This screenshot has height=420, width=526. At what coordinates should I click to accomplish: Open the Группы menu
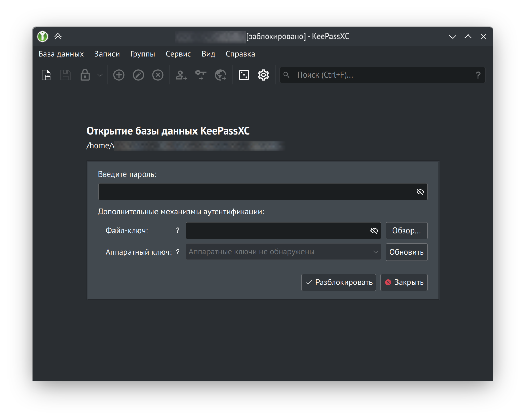(x=143, y=54)
